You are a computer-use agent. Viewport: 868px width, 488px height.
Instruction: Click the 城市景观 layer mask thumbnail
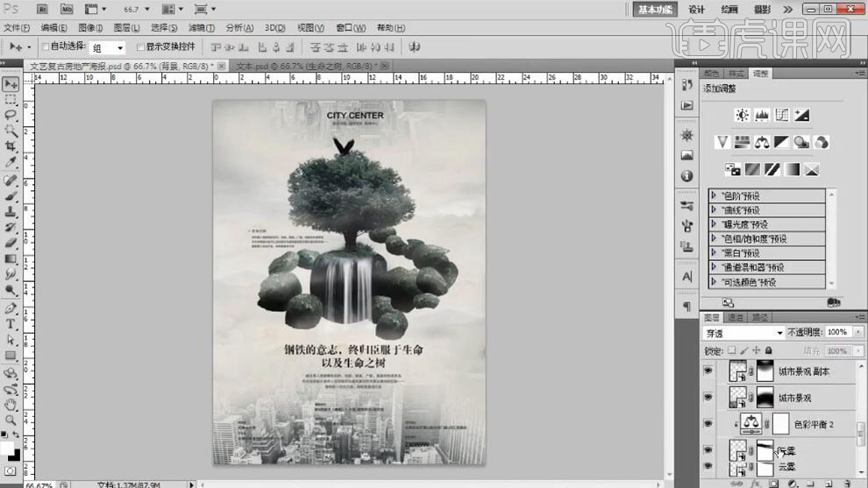765,398
